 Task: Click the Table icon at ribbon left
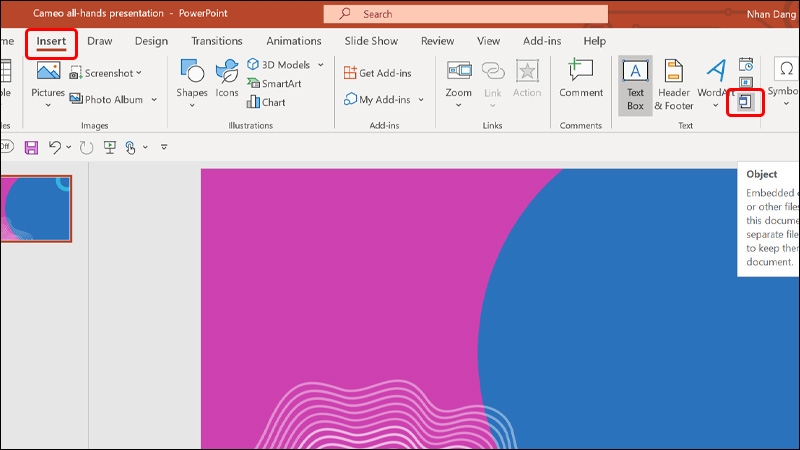tap(6, 70)
